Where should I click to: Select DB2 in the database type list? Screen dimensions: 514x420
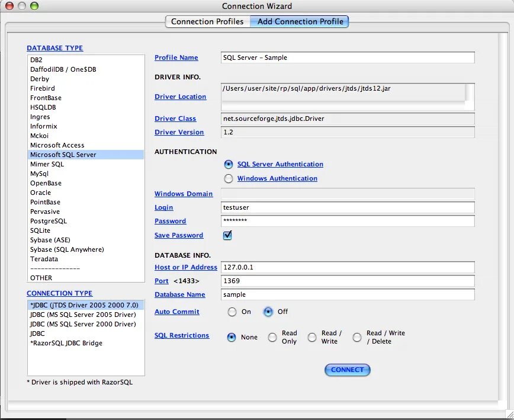coord(86,60)
